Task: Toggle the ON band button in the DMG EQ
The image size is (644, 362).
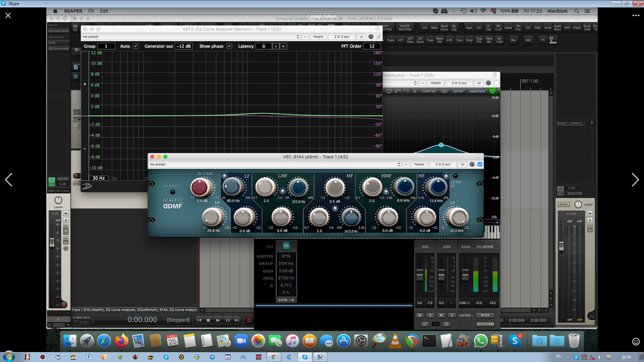Action: coord(286,246)
